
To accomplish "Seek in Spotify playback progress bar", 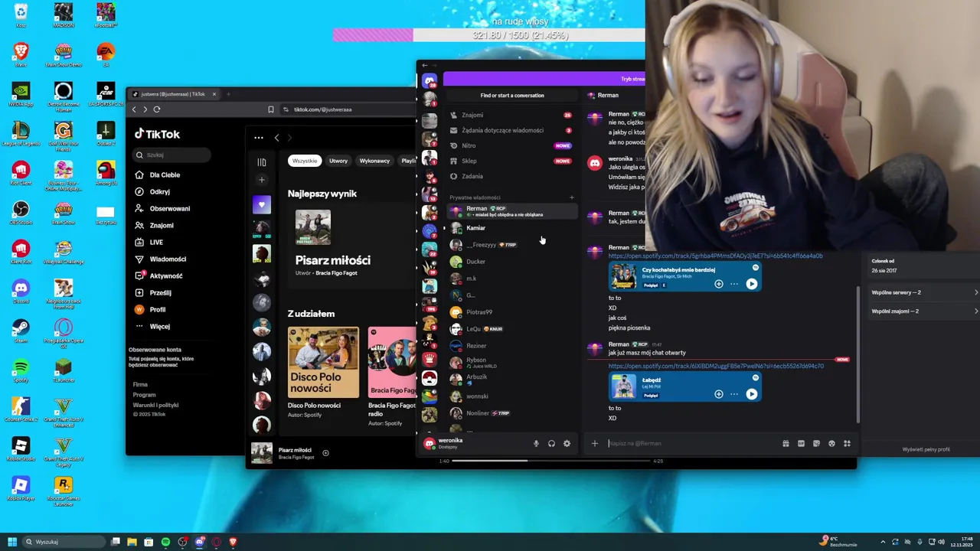I will [550, 461].
